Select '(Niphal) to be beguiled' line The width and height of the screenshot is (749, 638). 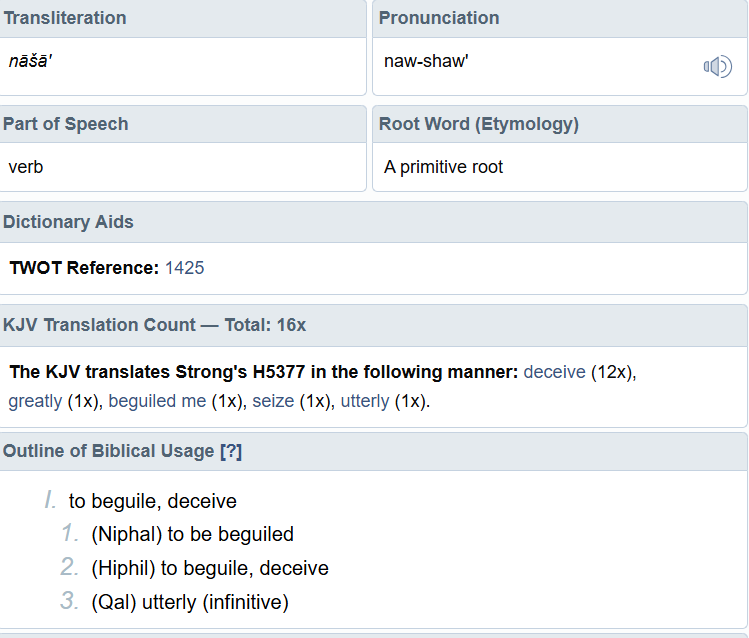[193, 534]
